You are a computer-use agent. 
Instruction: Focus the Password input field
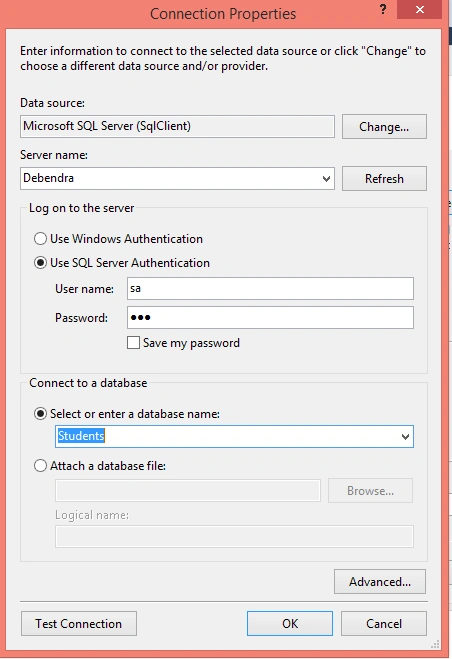(x=270, y=317)
